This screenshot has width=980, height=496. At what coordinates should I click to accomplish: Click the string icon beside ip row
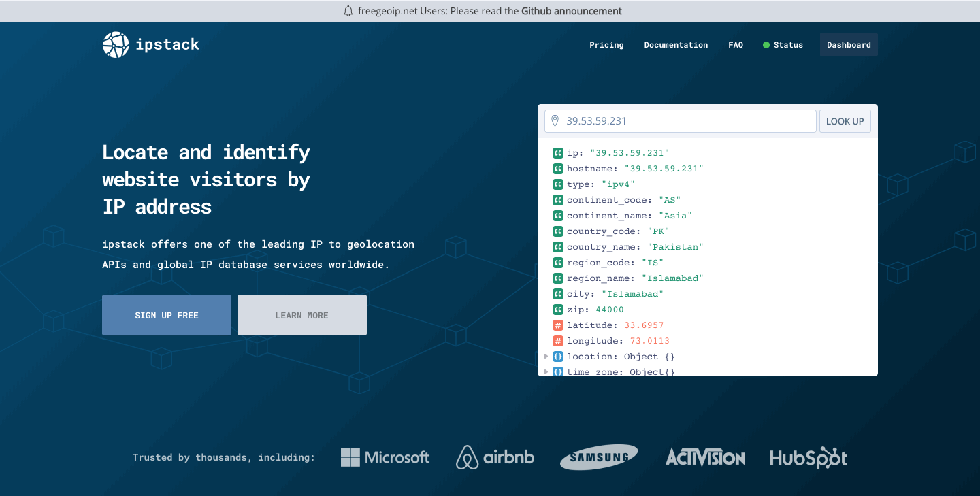coord(558,153)
